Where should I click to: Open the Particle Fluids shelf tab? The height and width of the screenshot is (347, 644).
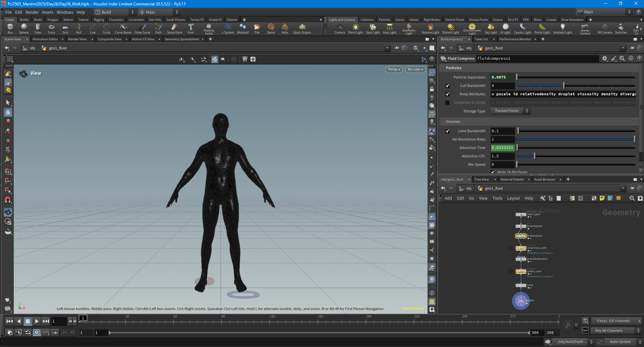[454, 20]
